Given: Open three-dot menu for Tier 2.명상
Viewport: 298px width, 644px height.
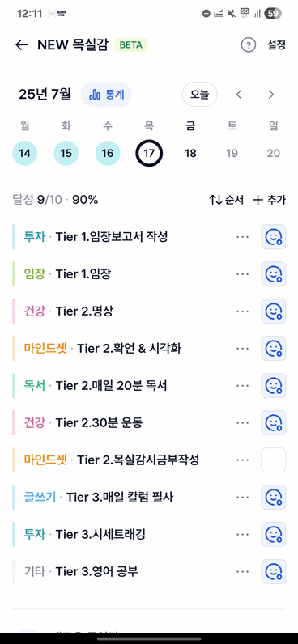Looking at the screenshot, I should [x=242, y=311].
